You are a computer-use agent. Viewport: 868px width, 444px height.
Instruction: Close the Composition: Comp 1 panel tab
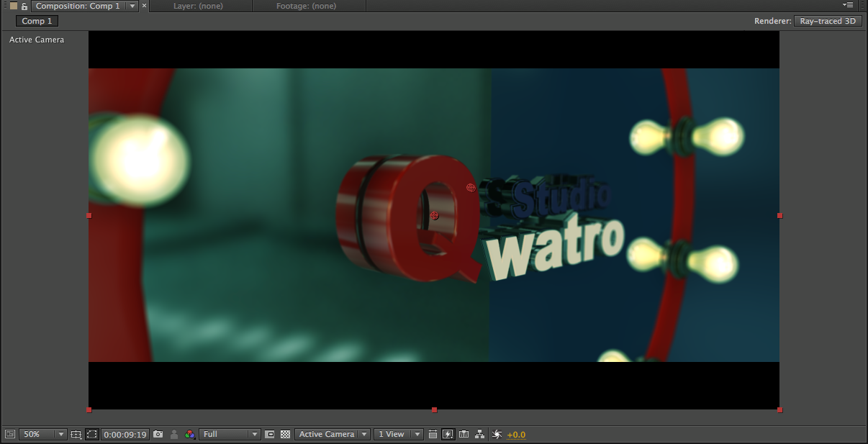(144, 6)
